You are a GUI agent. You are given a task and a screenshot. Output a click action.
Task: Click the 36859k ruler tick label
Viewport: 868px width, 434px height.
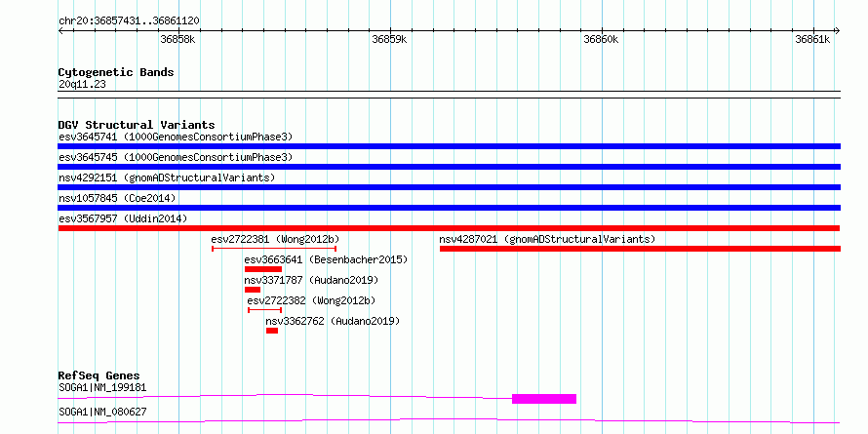coord(390,39)
